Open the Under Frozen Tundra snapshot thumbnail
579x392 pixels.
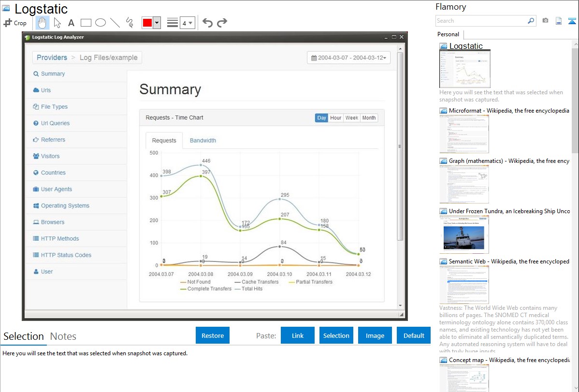464,234
